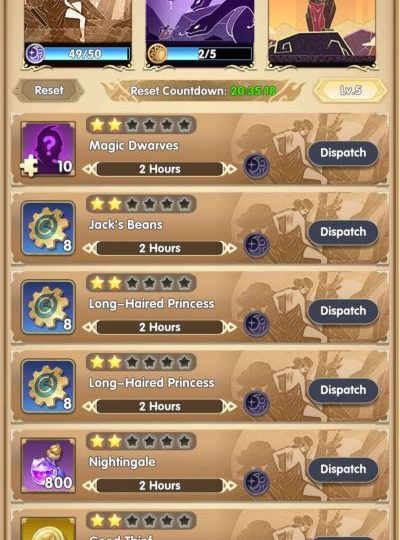Click the Magic Dwarves 2 Hours duration bar

[160, 169]
